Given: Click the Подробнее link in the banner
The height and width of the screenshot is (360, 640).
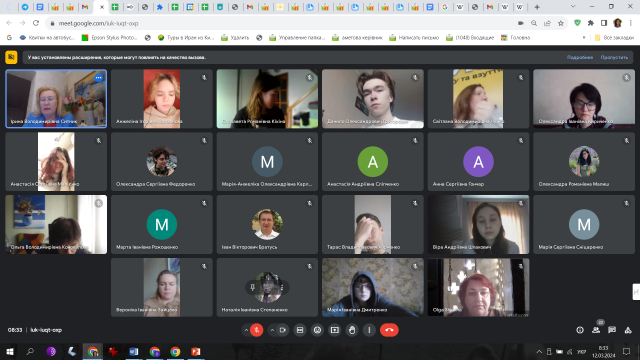Looking at the screenshot, I should pyautogui.click(x=580, y=57).
